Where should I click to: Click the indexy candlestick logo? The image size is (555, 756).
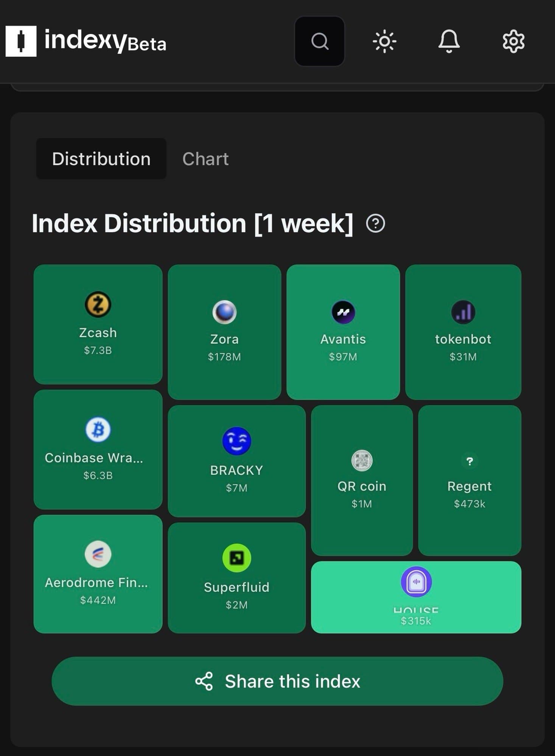(21, 41)
